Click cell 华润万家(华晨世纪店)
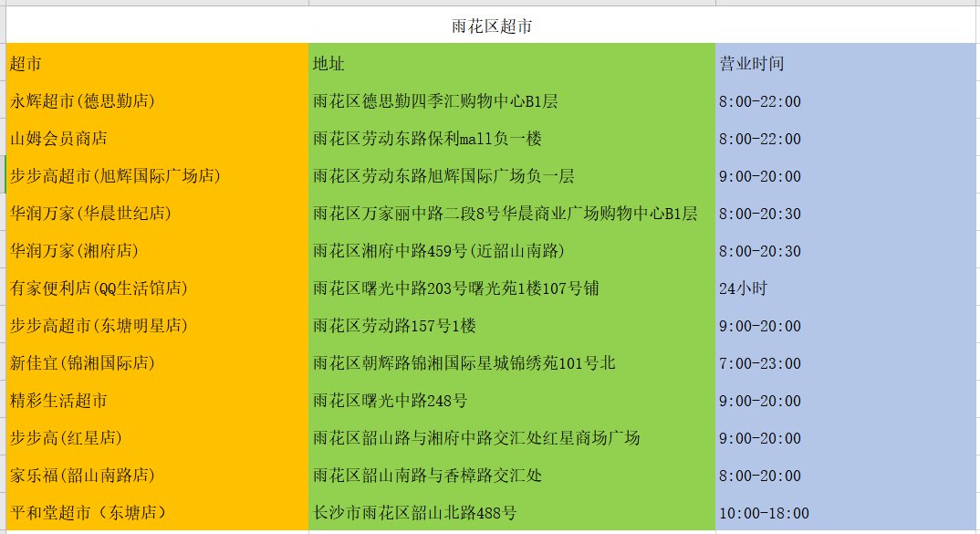The image size is (980, 534). (158, 214)
